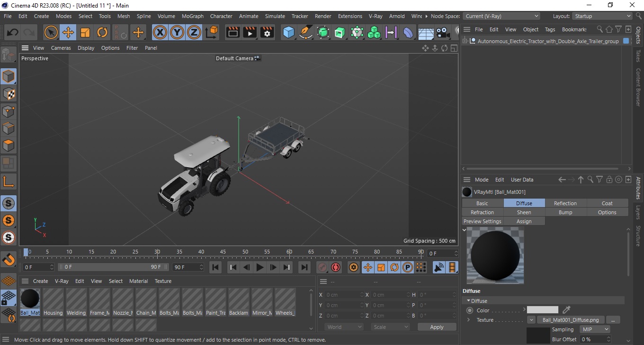Toggle Z axis lock

194,33
